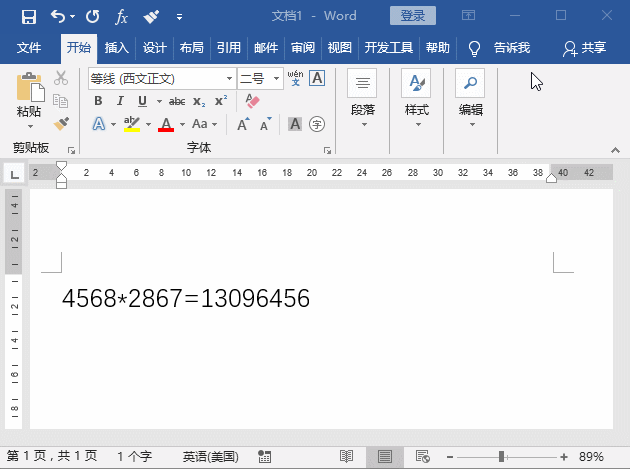The width and height of the screenshot is (630, 469).
Task: Select the 邮件 tab
Action: [266, 48]
